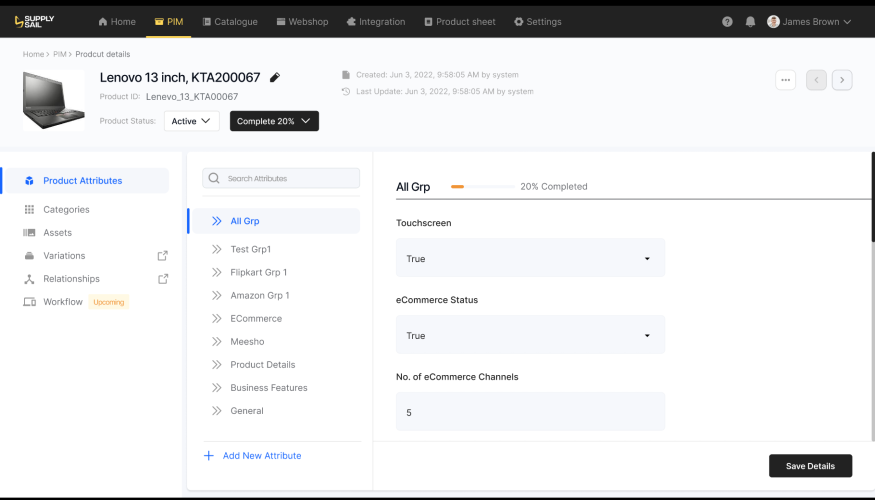Select the ECommerce group

pos(256,319)
